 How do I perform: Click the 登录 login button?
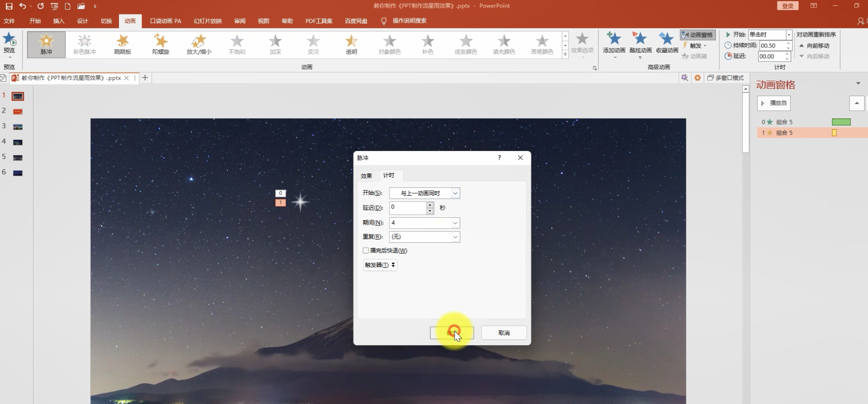(788, 6)
